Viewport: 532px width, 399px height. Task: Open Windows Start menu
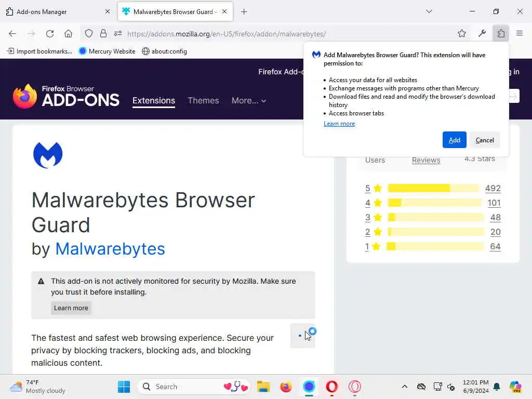click(124, 387)
